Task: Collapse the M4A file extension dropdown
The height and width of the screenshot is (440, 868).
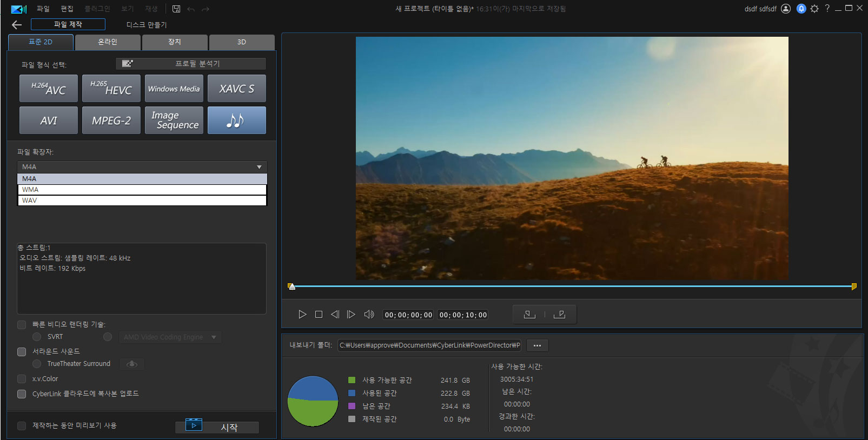Action: pyautogui.click(x=259, y=167)
